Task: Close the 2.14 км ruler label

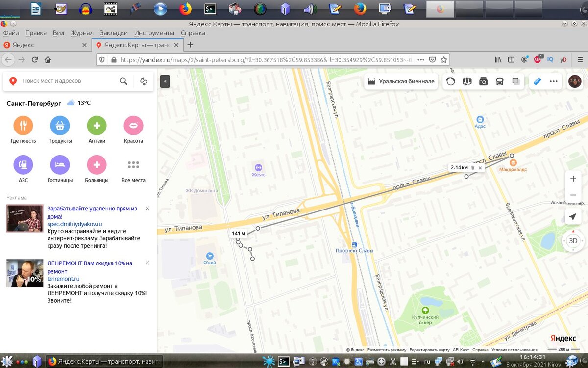Action: pos(480,168)
